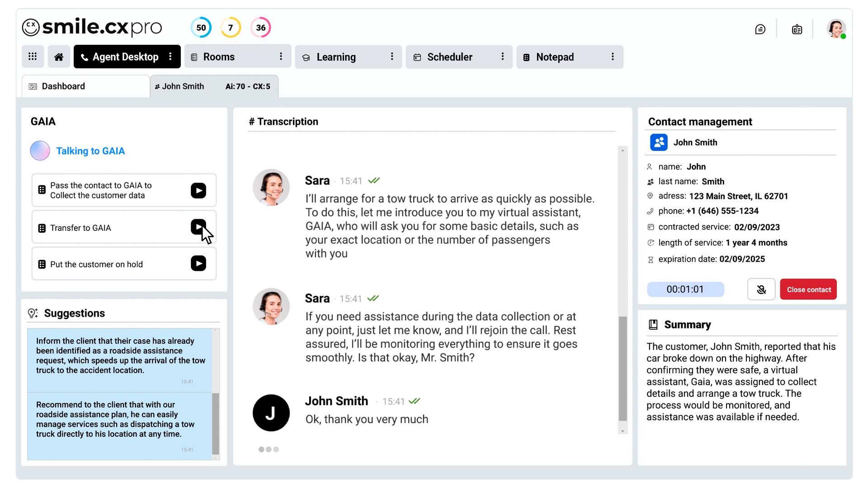The width and height of the screenshot is (868, 488).
Task: Click the blue contact icon beside John Smith
Action: point(659,142)
